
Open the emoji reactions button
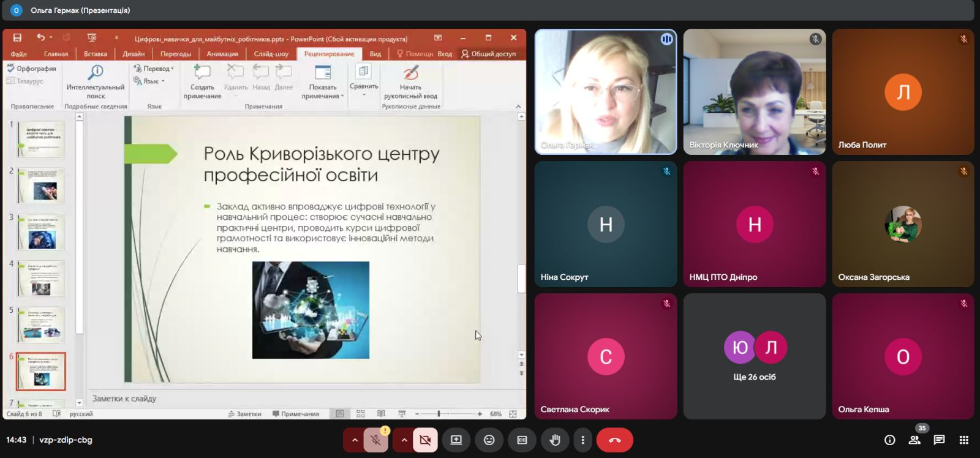[x=489, y=440]
